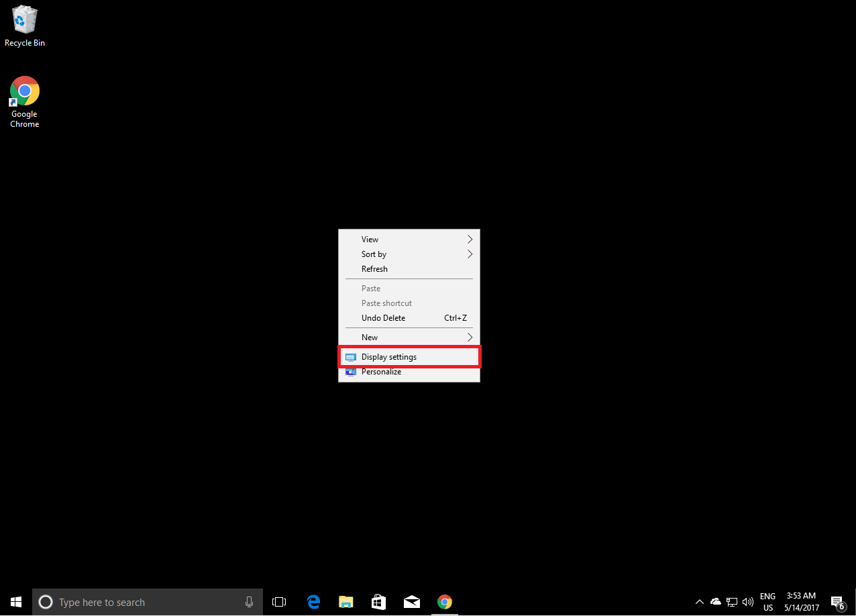Expand the View submenu
The width and height of the screenshot is (856, 616).
click(409, 240)
